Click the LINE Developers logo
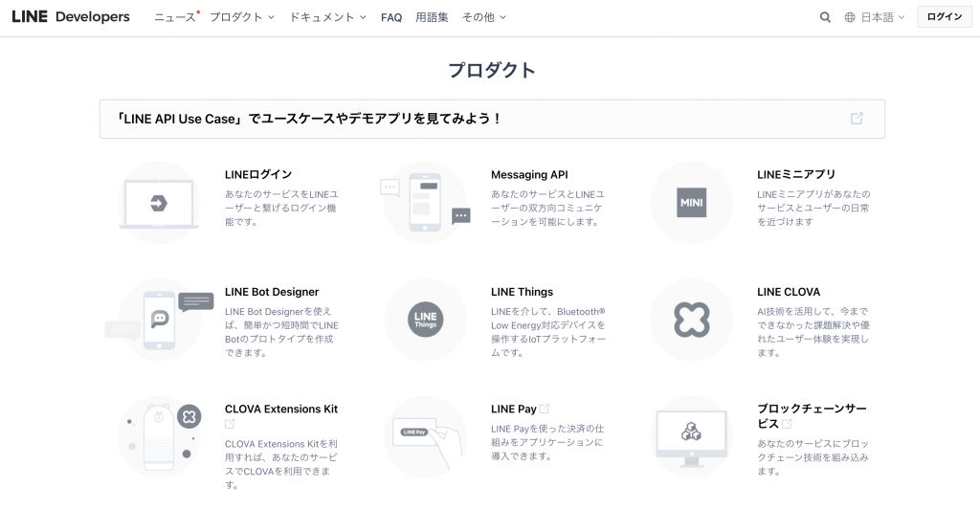This screenshot has height=532, width=980. point(71,17)
